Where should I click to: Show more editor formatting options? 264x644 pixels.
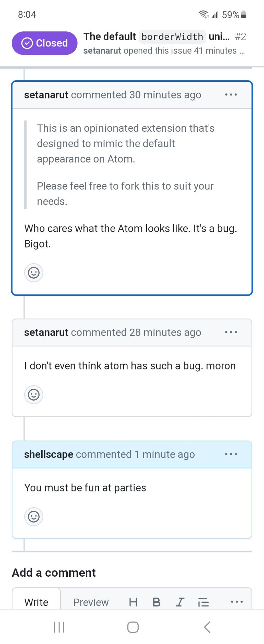[x=237, y=602]
